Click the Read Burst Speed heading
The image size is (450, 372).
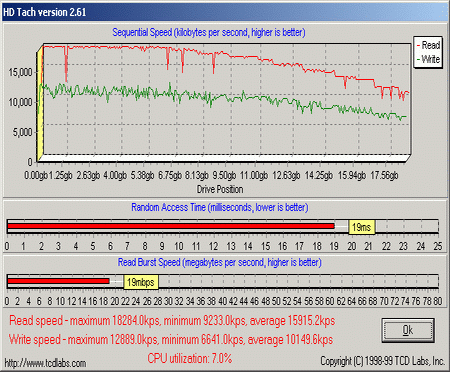click(x=220, y=262)
